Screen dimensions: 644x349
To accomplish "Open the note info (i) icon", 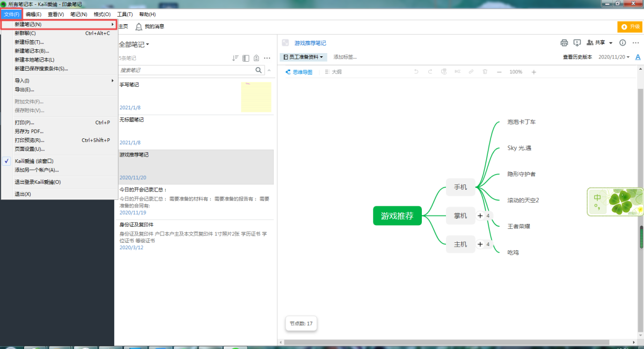I will click(x=623, y=43).
